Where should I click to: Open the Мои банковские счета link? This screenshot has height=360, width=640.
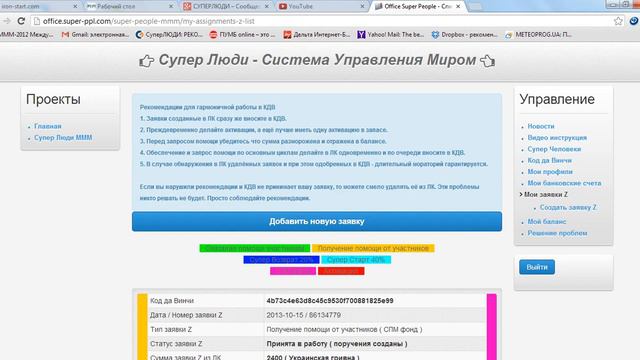[x=564, y=183]
